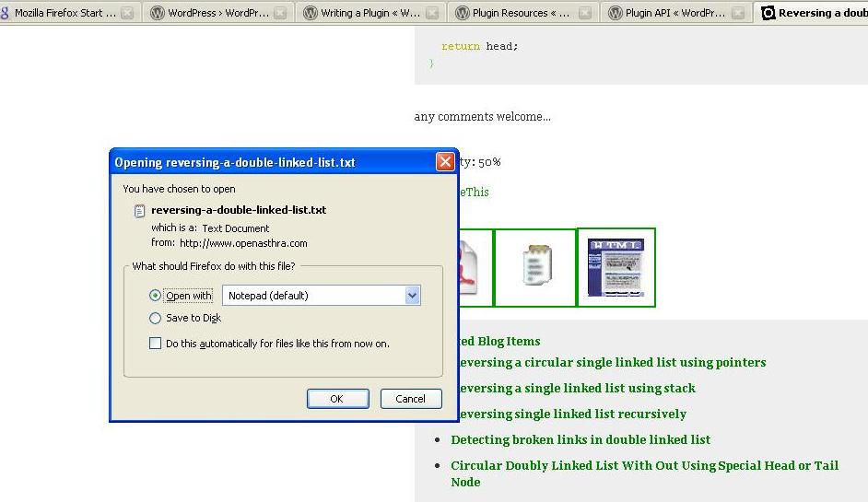The height and width of the screenshot is (502, 868).
Task: Click 'return head;' in code block
Action: [479, 46]
